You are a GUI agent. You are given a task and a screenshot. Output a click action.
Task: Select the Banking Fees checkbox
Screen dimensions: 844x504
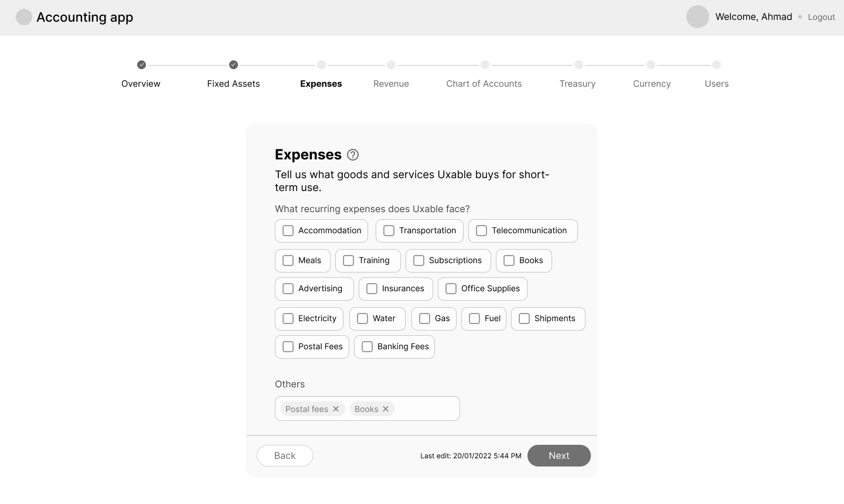pos(367,346)
